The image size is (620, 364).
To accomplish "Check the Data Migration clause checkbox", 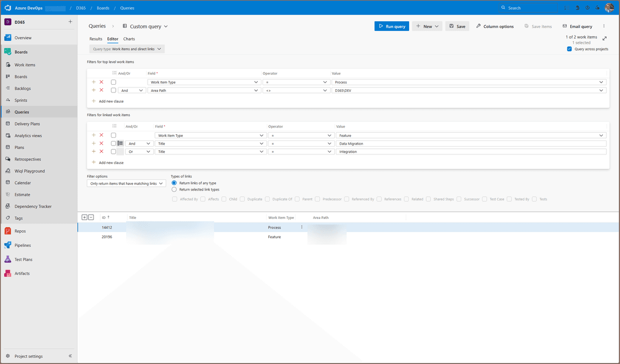I will tap(114, 144).
